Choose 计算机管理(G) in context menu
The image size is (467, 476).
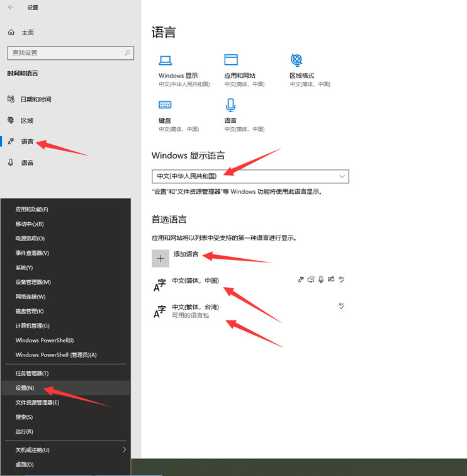[33, 326]
